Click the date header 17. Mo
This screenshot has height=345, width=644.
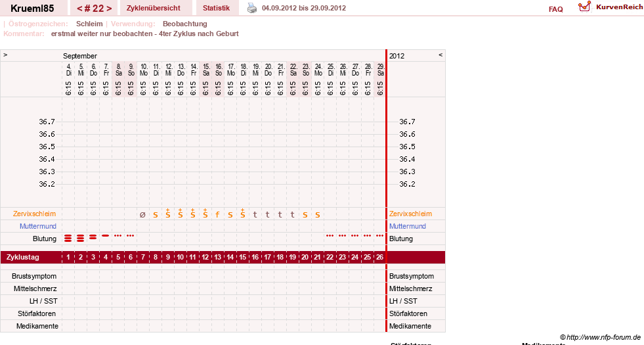[x=231, y=70]
